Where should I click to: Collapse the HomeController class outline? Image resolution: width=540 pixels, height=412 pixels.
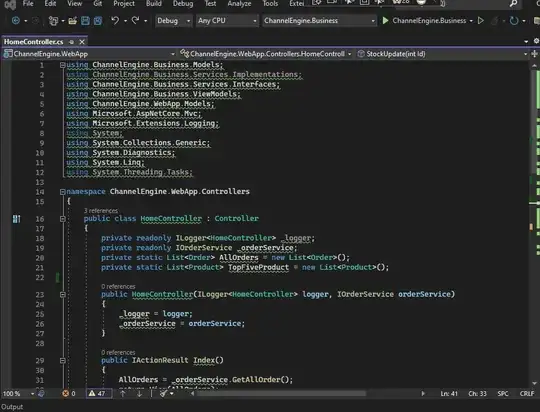click(x=62, y=219)
